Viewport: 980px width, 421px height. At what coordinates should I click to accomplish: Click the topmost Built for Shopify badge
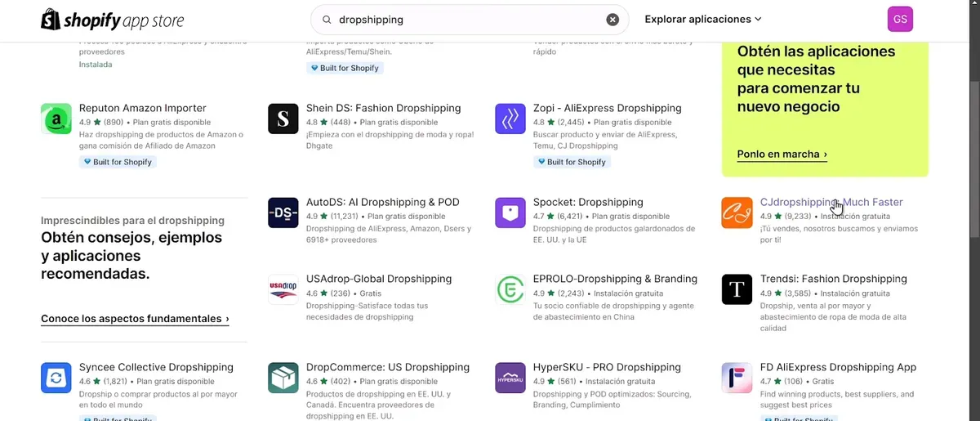(x=345, y=68)
